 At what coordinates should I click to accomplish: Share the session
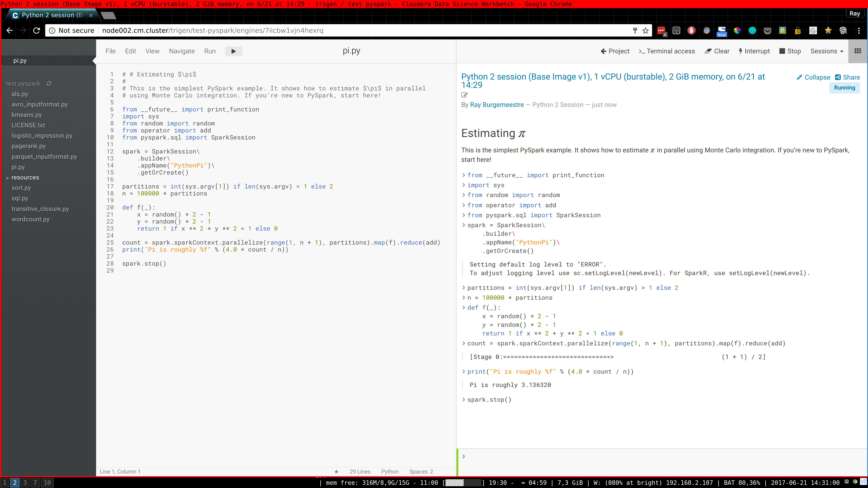[x=847, y=78]
